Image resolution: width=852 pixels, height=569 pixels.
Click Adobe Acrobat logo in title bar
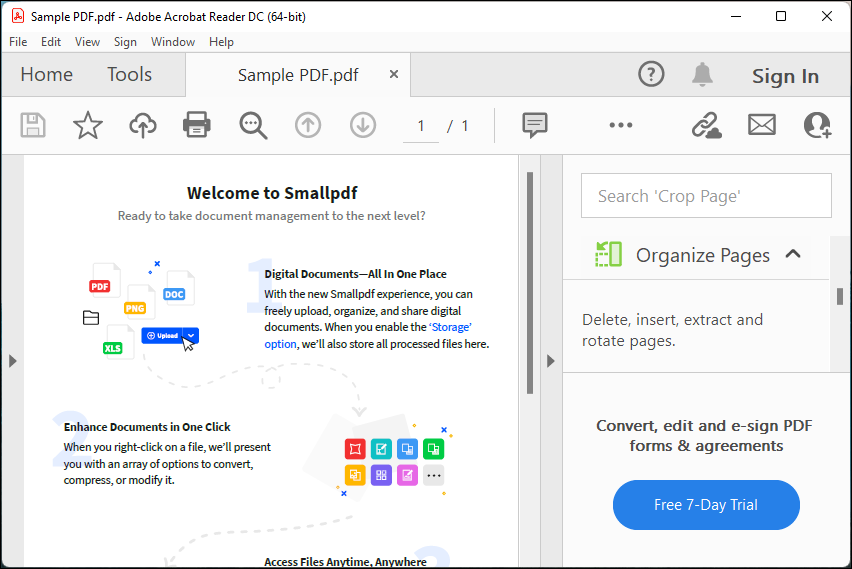click(x=18, y=16)
